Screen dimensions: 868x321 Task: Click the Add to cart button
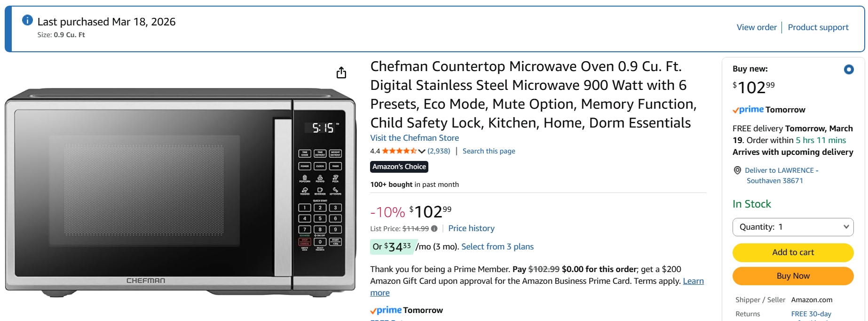(x=793, y=252)
